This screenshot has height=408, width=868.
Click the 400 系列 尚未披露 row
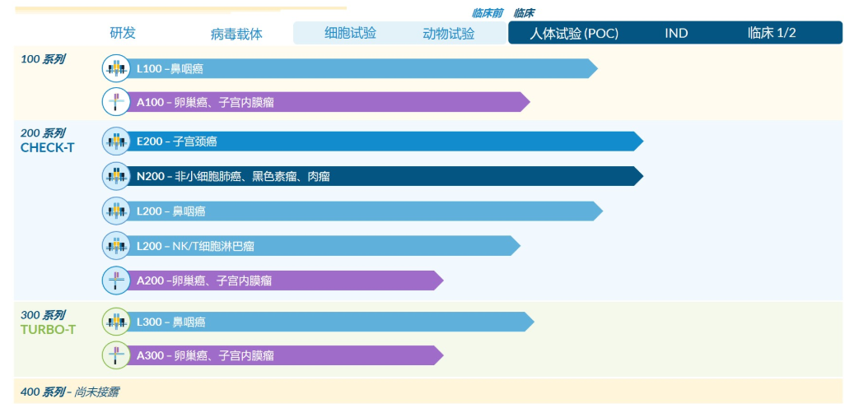click(428, 392)
